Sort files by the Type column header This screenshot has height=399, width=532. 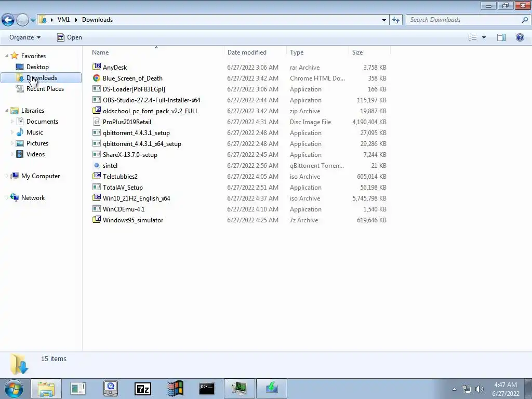point(317,52)
